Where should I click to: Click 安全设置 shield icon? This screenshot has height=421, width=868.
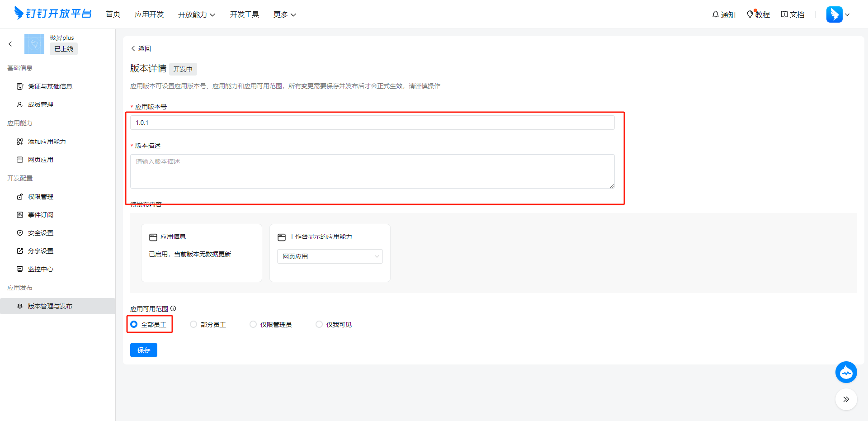click(20, 233)
